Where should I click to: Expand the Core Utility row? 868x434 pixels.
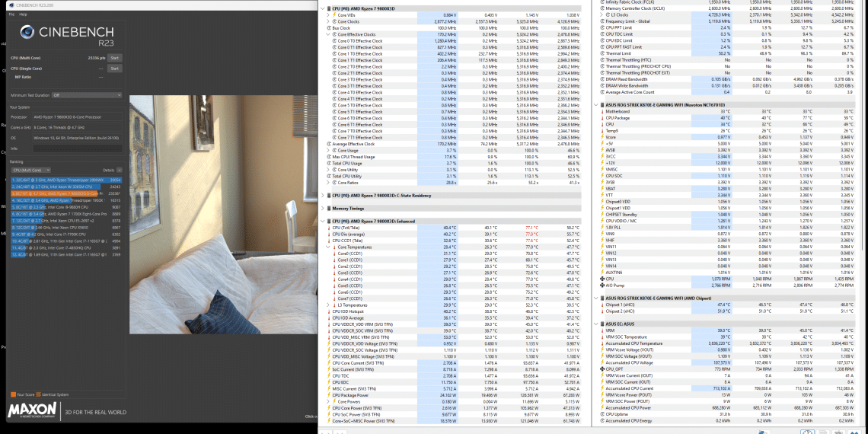point(328,170)
